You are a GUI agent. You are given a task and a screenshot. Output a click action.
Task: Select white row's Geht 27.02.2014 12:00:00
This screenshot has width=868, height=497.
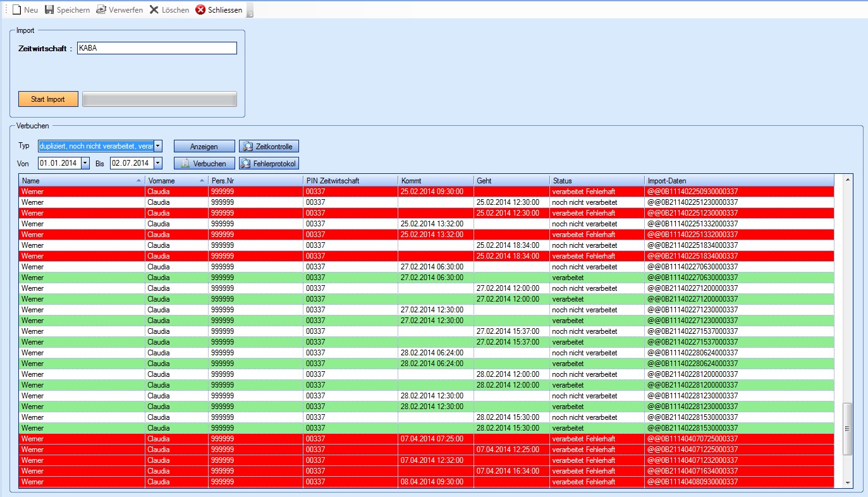pyautogui.click(x=511, y=288)
